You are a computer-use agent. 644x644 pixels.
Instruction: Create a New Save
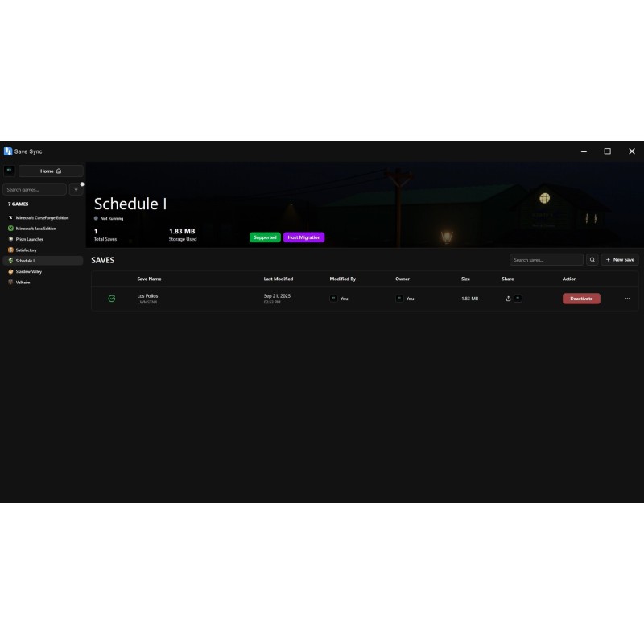point(620,260)
